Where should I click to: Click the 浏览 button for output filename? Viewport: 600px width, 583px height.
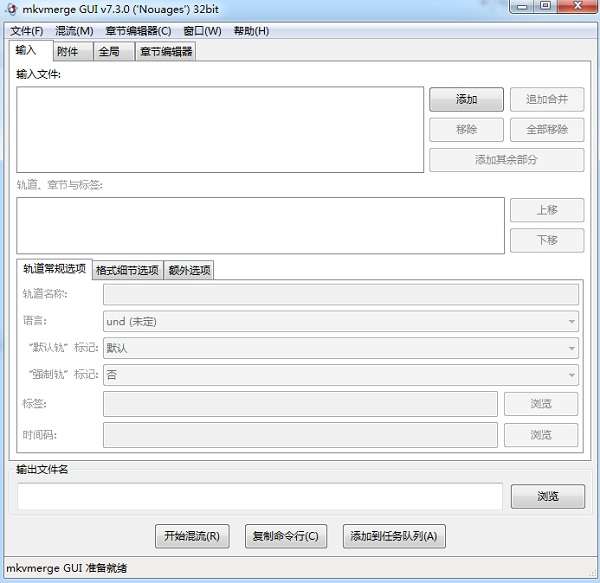click(548, 497)
